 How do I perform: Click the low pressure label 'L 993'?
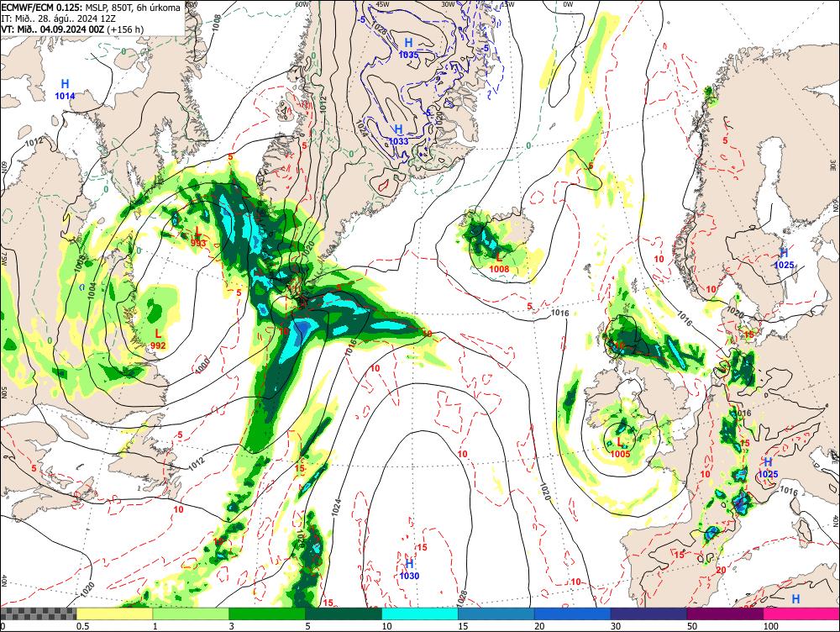(x=198, y=236)
